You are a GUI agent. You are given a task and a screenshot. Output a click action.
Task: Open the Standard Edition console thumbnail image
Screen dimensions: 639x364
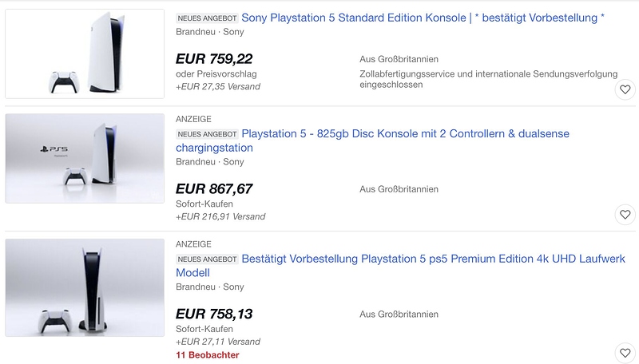point(85,53)
